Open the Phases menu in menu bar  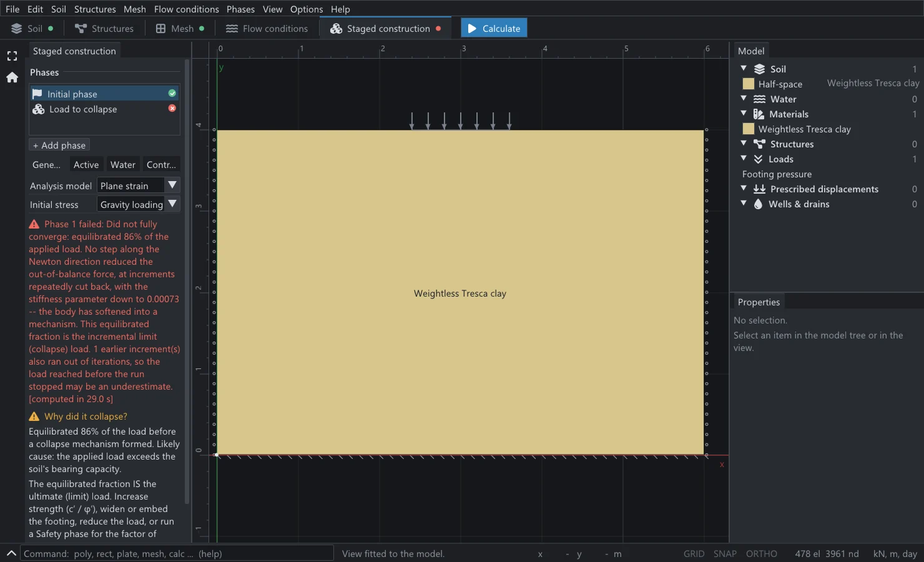(240, 9)
